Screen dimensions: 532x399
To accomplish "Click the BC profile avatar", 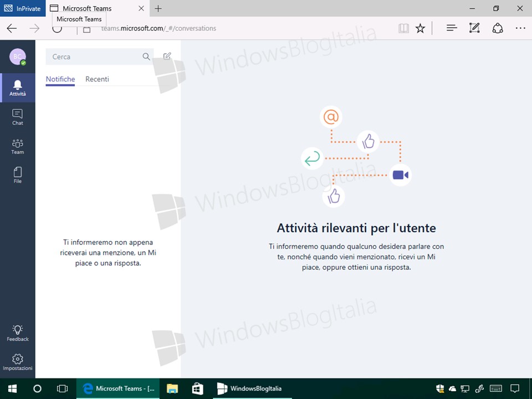I will 18,57.
